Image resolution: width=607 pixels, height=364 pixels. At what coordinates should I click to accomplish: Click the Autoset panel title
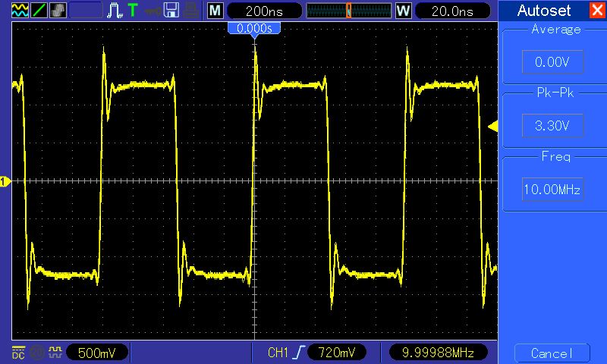pyautogui.click(x=543, y=11)
